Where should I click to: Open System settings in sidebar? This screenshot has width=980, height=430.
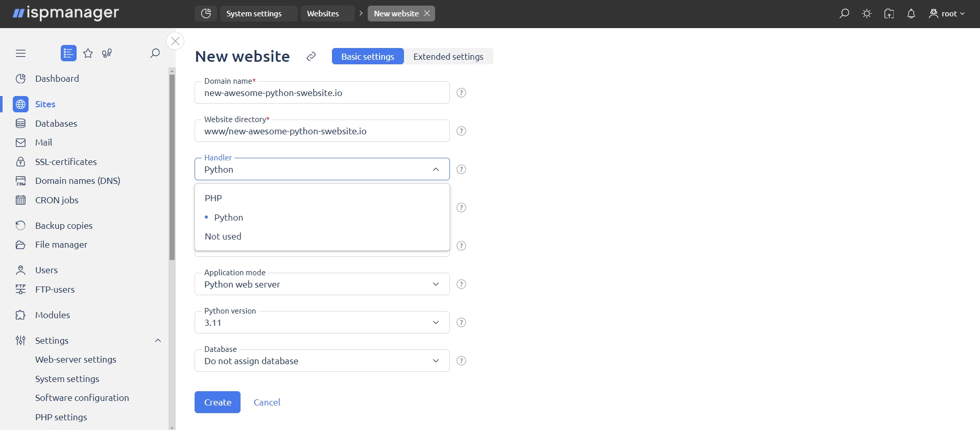[67, 379]
